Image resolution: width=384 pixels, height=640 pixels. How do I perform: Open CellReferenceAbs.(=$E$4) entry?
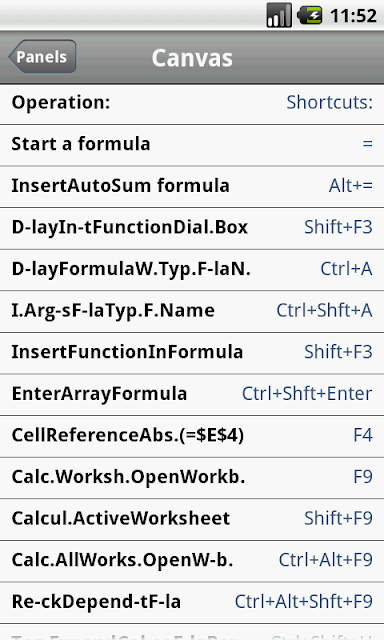(192, 436)
